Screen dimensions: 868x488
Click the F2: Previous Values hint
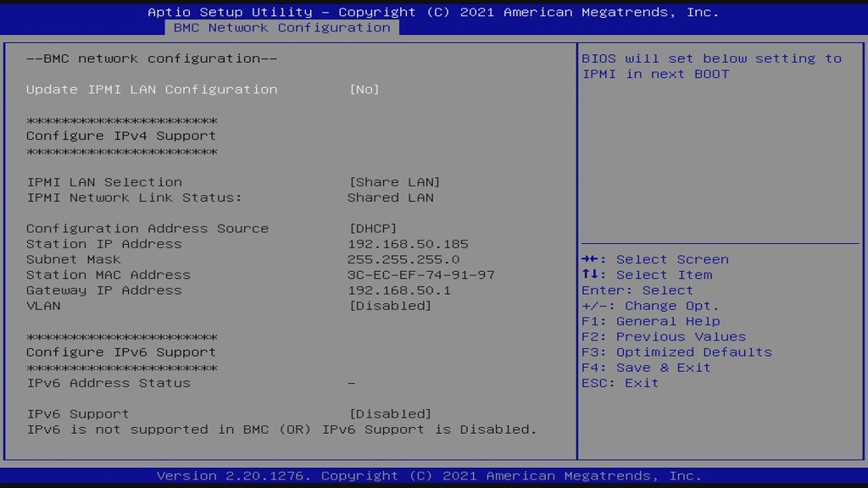click(664, 336)
